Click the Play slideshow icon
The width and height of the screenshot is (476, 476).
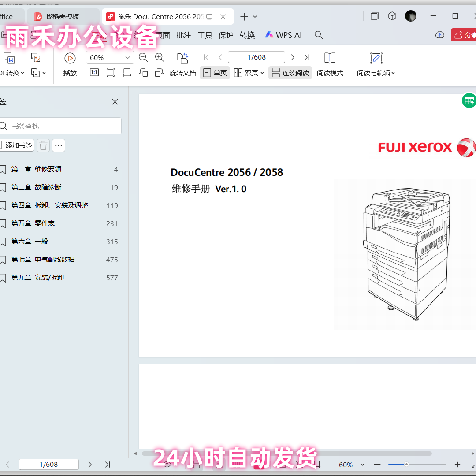70,58
